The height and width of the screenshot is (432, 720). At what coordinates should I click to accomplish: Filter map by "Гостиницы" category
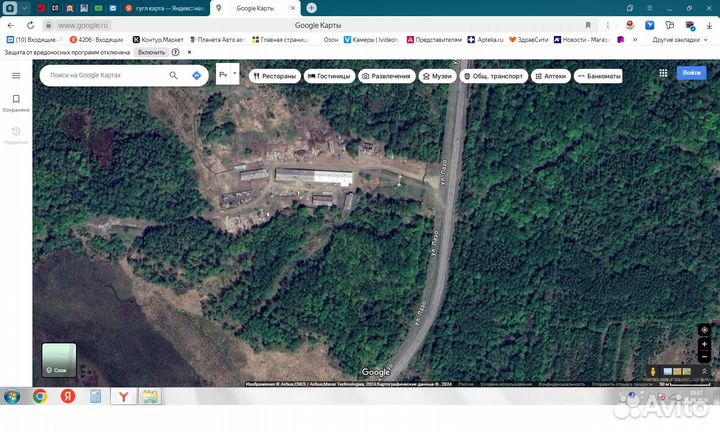coord(329,75)
